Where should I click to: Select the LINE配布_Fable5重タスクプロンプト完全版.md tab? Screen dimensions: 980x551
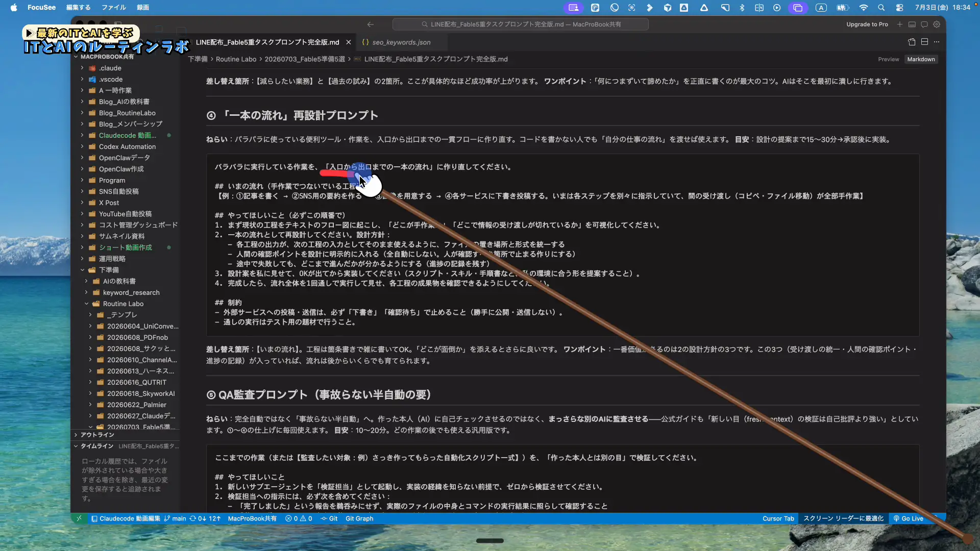coord(267,42)
